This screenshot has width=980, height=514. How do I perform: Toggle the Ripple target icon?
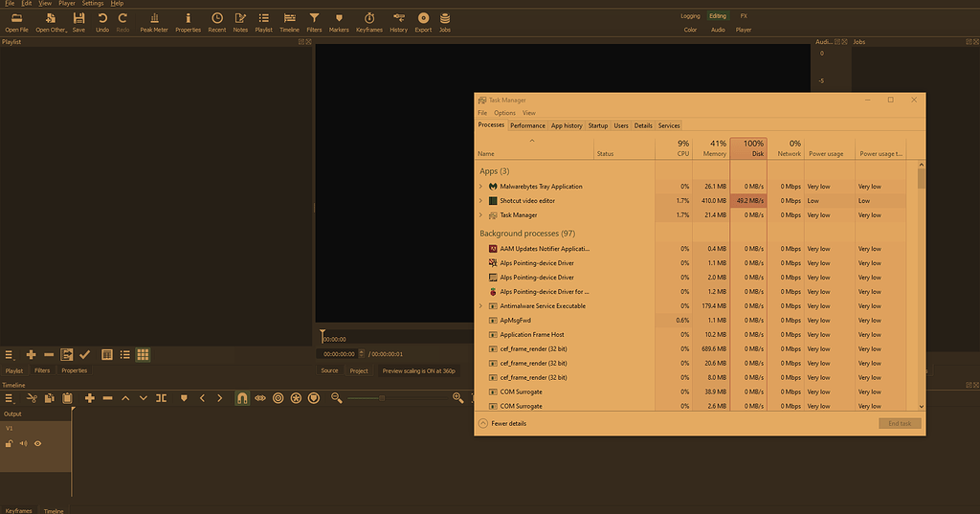pyautogui.click(x=278, y=398)
